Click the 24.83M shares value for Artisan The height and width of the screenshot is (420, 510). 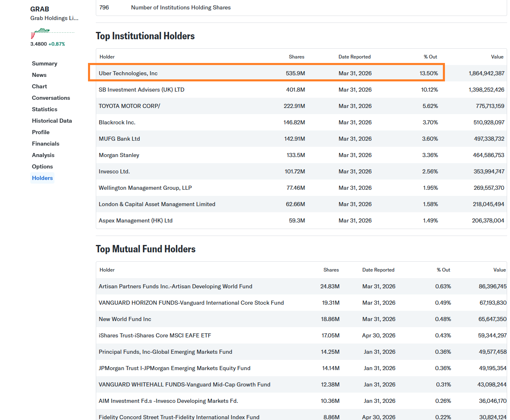330,286
